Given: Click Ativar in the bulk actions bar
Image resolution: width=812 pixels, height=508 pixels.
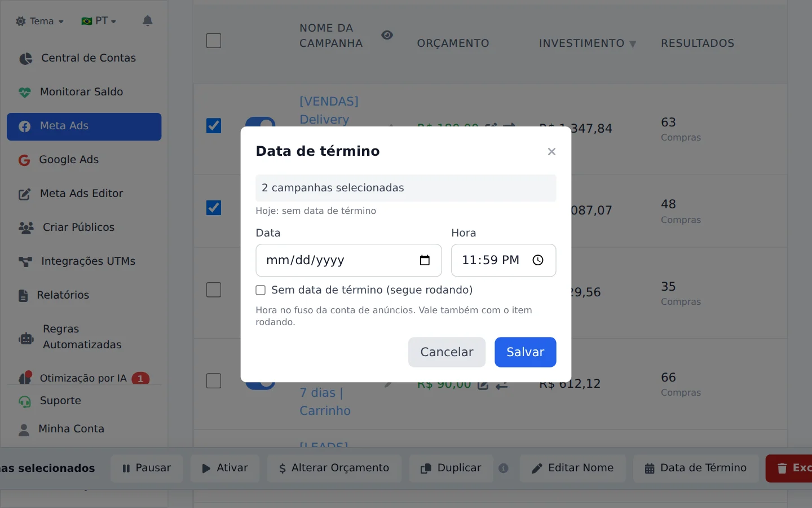Looking at the screenshot, I should [x=225, y=468].
